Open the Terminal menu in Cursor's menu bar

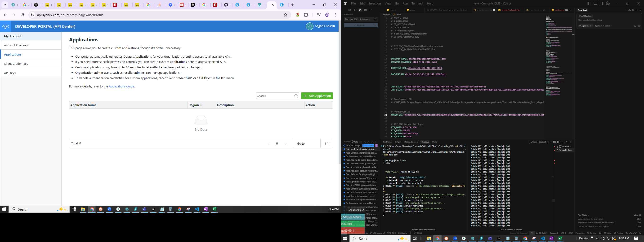click(x=417, y=4)
